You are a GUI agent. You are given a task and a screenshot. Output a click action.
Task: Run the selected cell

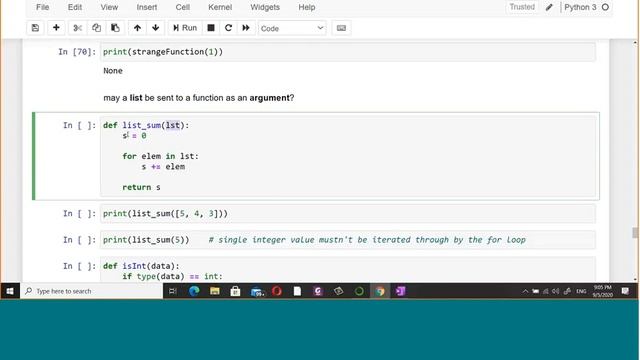click(185, 28)
